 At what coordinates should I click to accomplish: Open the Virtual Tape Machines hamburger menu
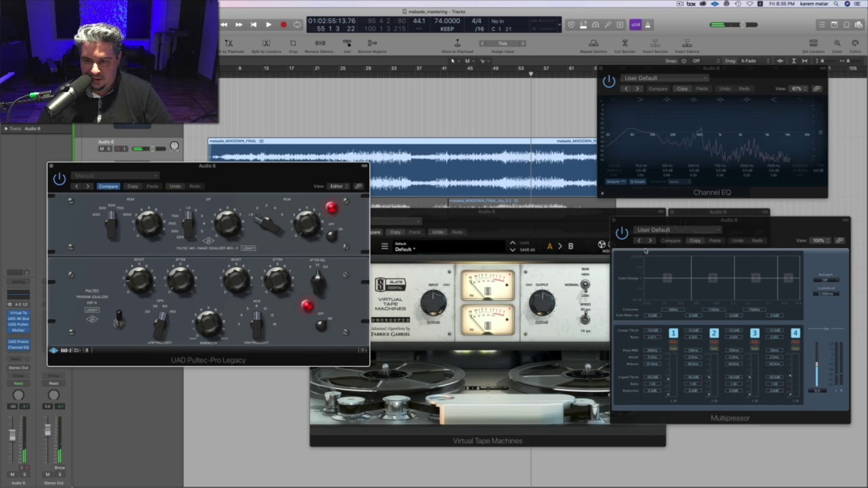coord(384,247)
